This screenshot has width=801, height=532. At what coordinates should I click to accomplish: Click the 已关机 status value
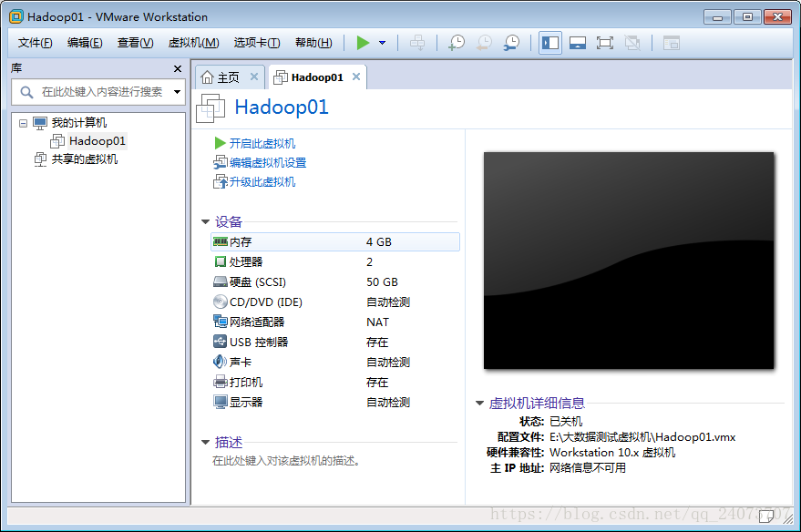coord(566,421)
